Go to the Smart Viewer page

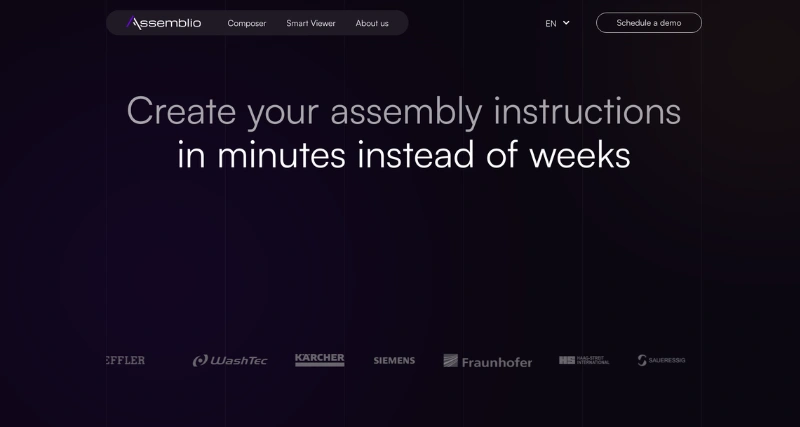(x=311, y=23)
